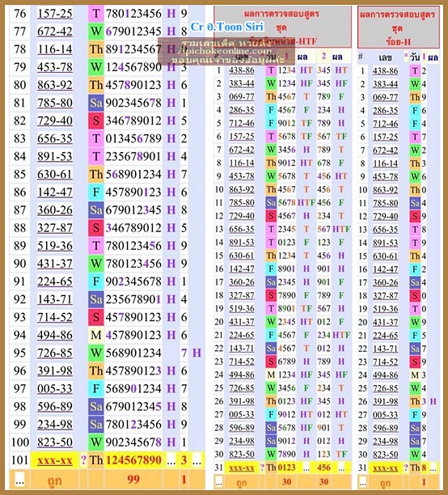
Task: Open link 453-78 in row 79
Action: pos(55,67)
